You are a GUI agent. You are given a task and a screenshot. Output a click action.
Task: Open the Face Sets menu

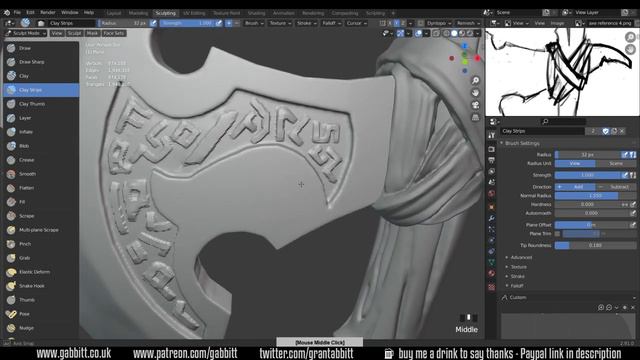click(x=113, y=33)
